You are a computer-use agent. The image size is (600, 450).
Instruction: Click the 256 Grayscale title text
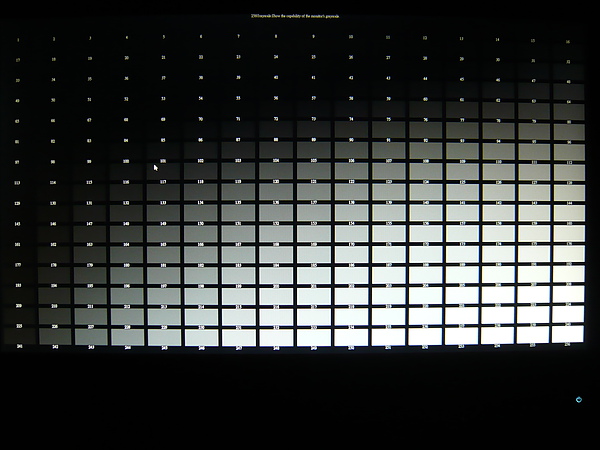(295, 16)
